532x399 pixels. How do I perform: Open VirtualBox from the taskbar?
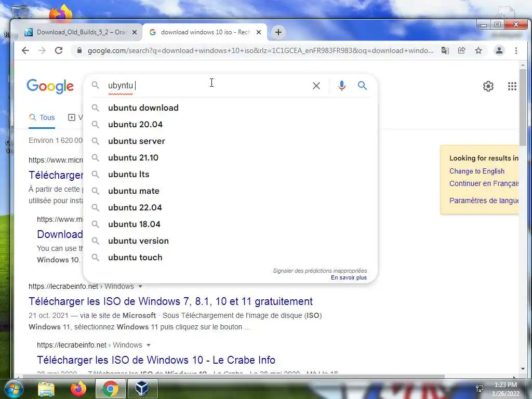tap(142, 389)
